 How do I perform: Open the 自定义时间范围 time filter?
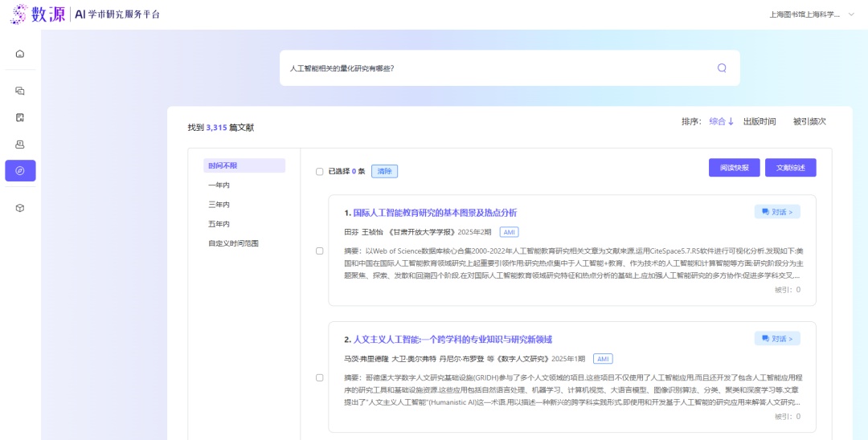click(x=233, y=243)
